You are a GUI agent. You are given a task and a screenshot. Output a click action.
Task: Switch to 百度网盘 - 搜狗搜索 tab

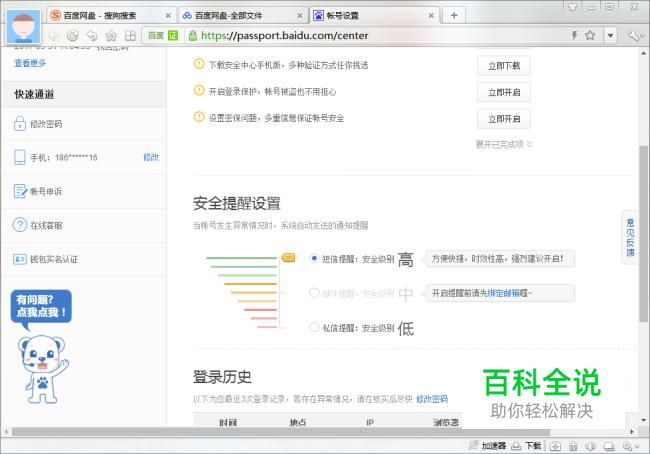click(x=111, y=16)
